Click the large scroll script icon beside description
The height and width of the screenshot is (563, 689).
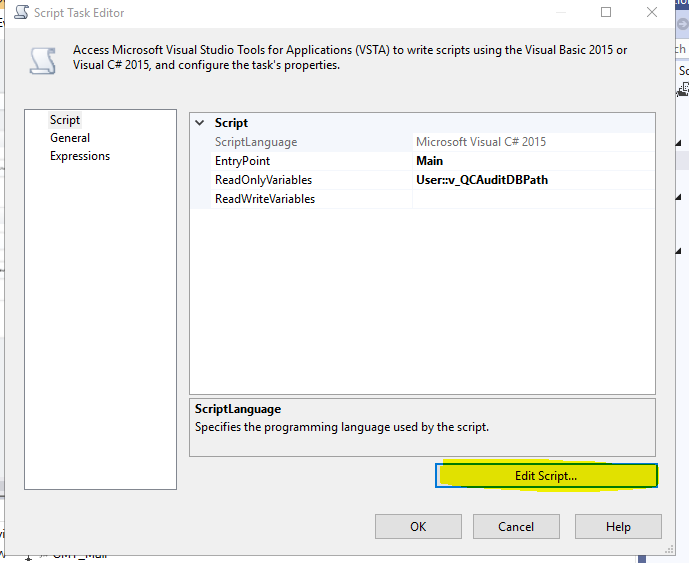pos(43,61)
